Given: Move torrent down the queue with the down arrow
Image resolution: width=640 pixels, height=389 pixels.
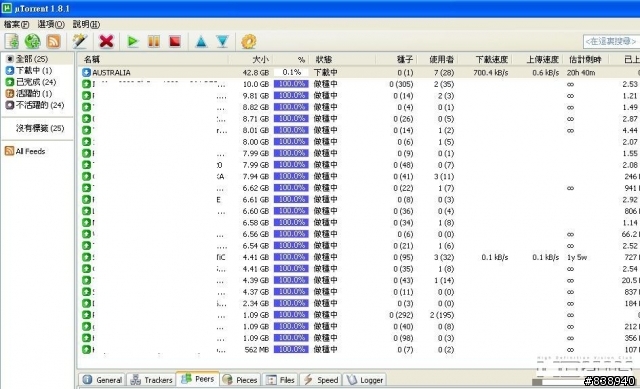Looking at the screenshot, I should click(x=222, y=41).
